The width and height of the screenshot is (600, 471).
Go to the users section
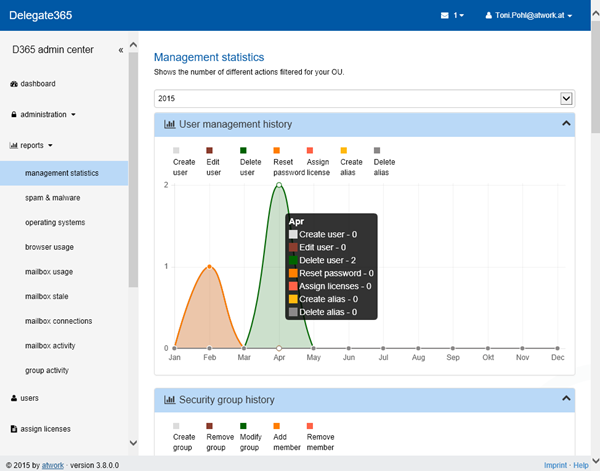click(29, 397)
